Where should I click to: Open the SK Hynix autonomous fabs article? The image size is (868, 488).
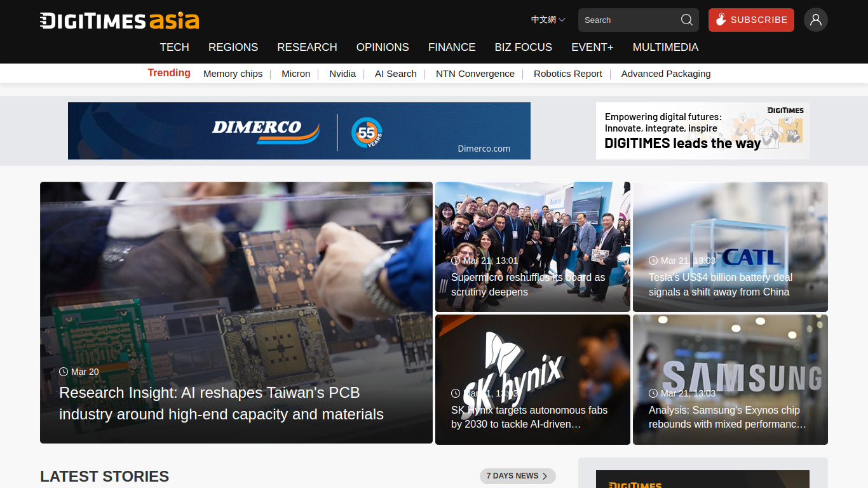coord(529,417)
